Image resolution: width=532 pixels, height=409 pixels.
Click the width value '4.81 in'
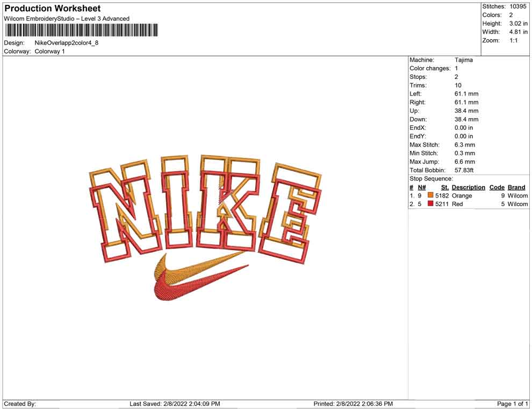tap(518, 32)
